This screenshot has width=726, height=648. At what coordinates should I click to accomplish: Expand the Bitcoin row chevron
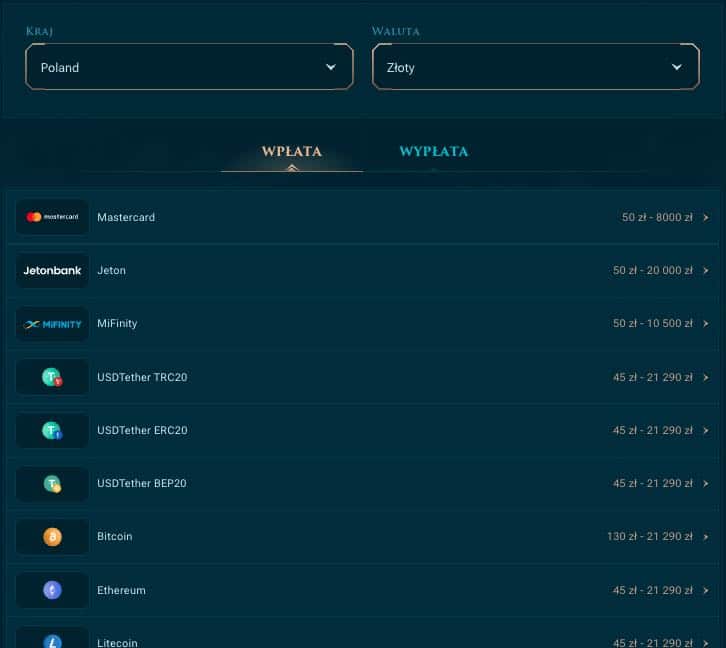click(706, 537)
